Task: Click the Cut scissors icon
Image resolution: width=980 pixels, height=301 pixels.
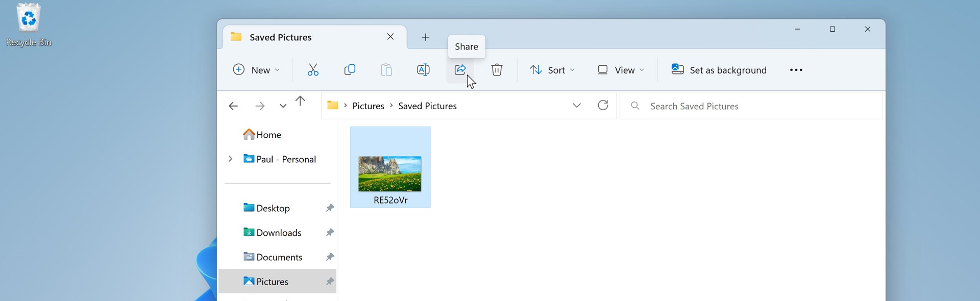Action: click(x=313, y=70)
